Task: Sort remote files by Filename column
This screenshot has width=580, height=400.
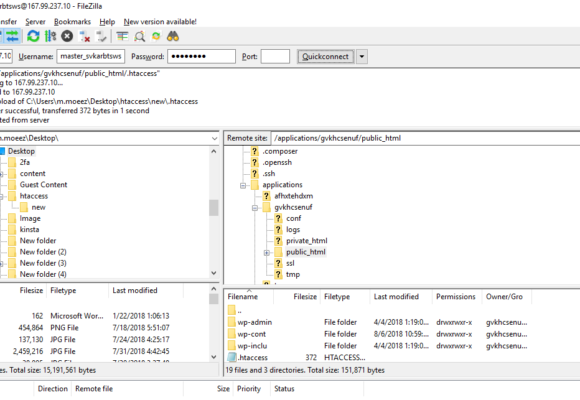Action: pyautogui.click(x=243, y=296)
